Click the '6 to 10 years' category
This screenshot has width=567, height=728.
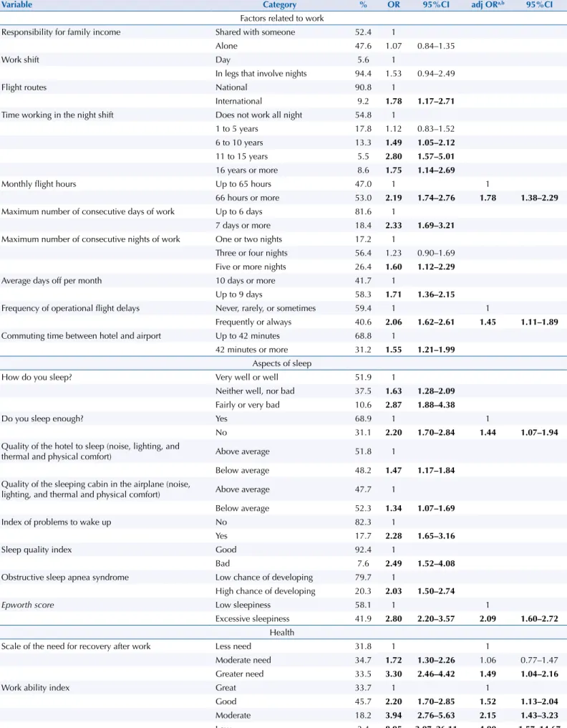[239, 143]
